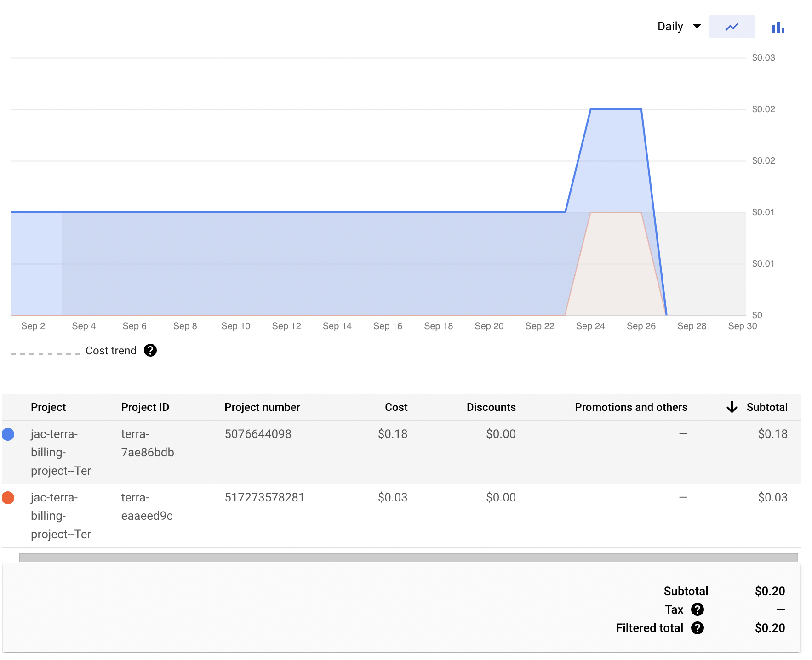The height and width of the screenshot is (660, 812).
Task: Click the summary Subtotal $0.20 value
Action: tap(770, 591)
